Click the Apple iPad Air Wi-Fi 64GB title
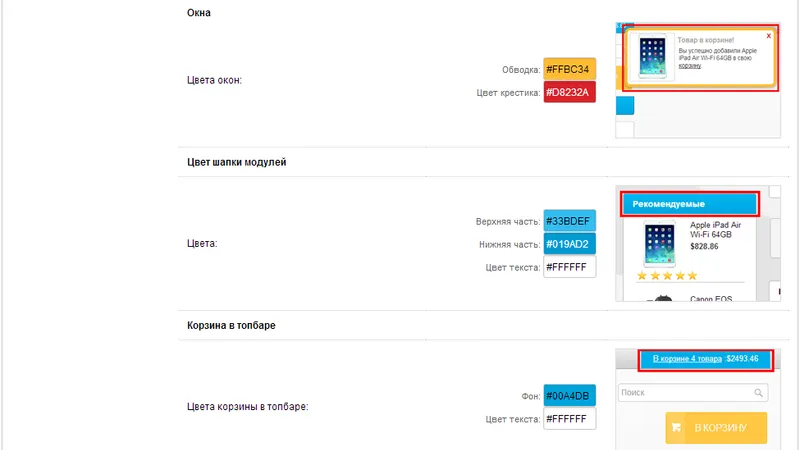This screenshot has width=800, height=450. [x=715, y=230]
